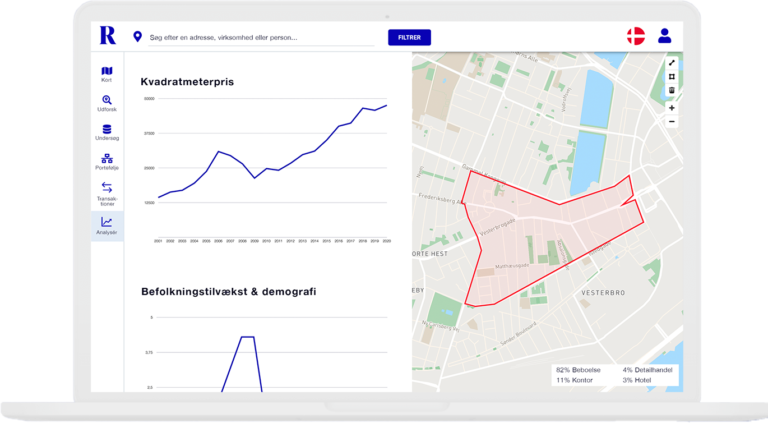The image size is (768, 423).
Task: Open the Kort map view
Action: coord(107,74)
